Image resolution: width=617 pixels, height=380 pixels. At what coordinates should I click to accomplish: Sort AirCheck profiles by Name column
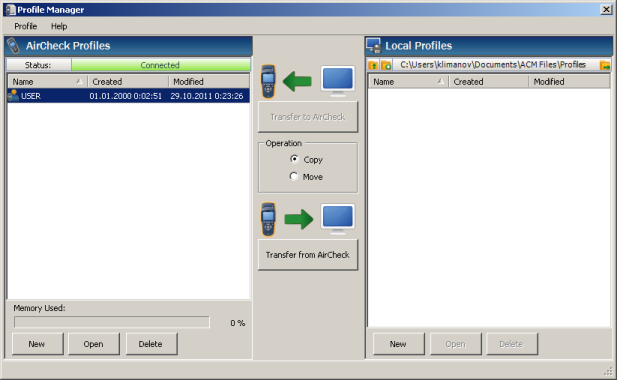point(48,81)
